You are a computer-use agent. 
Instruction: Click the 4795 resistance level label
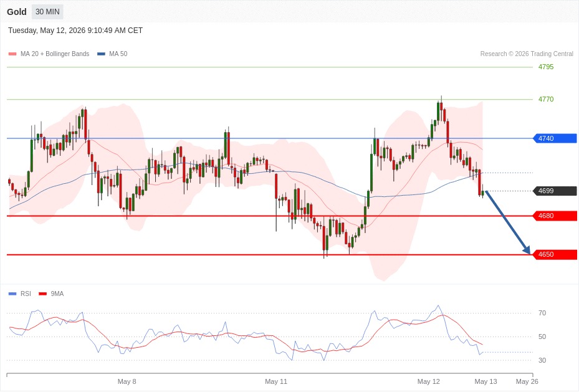click(x=546, y=67)
